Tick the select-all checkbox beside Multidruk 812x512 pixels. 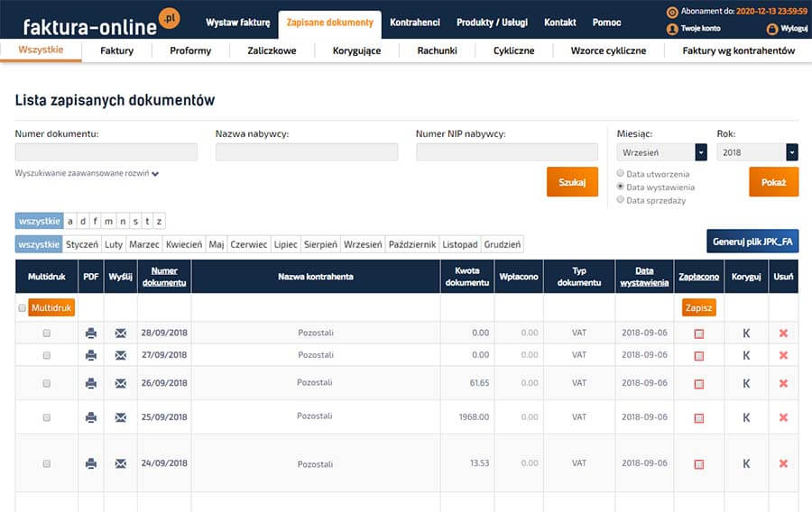pyautogui.click(x=23, y=307)
